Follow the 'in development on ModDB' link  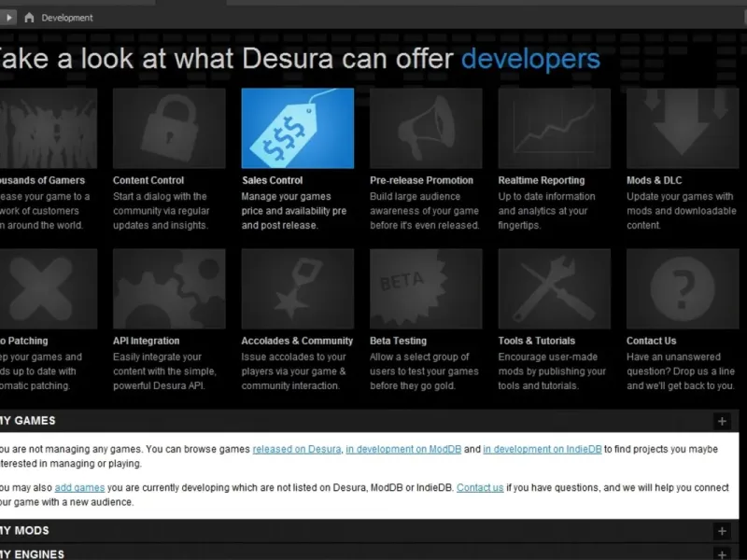[403, 449]
